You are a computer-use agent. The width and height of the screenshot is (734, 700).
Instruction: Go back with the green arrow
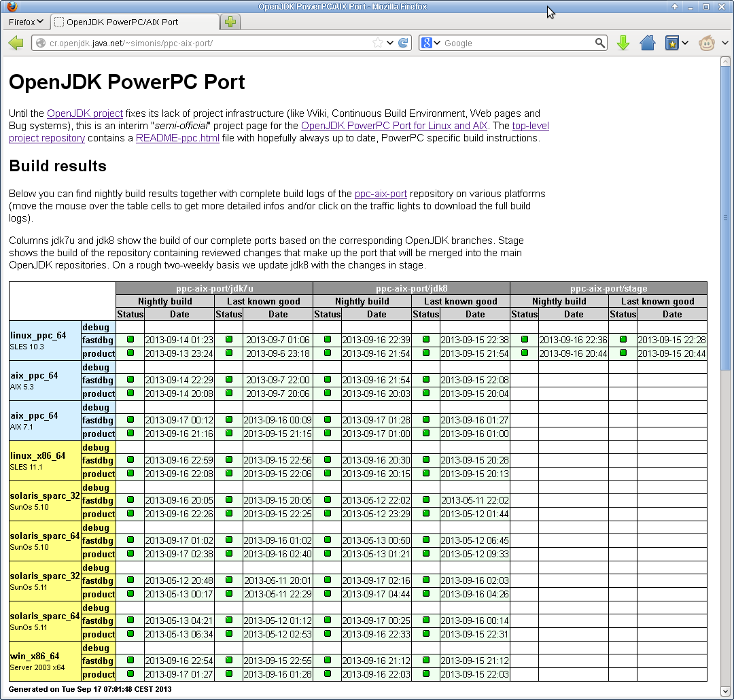tap(16, 43)
